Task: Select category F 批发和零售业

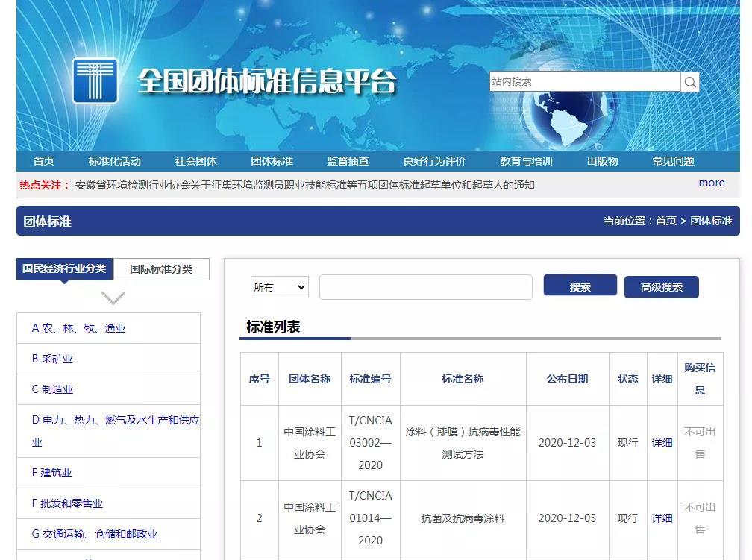Action: coord(67,503)
